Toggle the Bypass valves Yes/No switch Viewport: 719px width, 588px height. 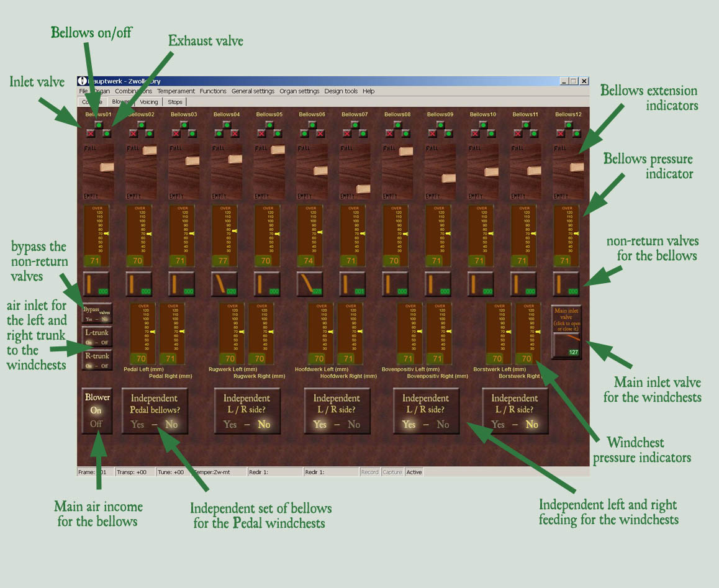coord(97,314)
